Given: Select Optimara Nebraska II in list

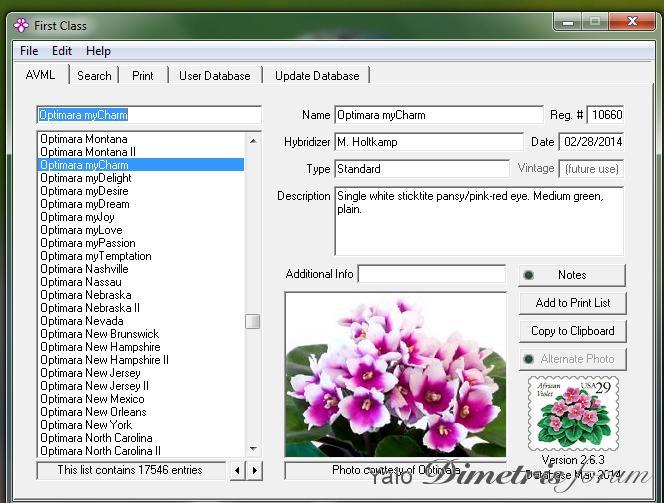Looking at the screenshot, I should 141,308.
